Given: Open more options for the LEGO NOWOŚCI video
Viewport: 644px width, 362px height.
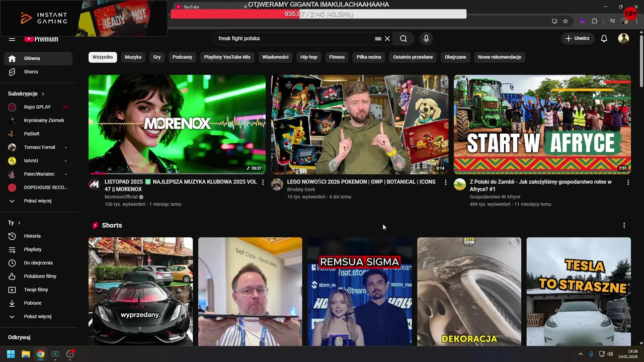Looking at the screenshot, I should pyautogui.click(x=445, y=183).
